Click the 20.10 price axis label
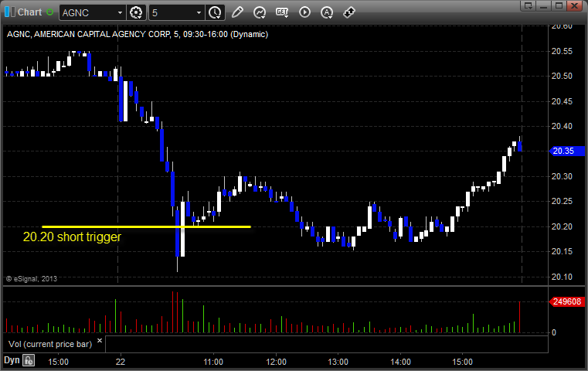Image resolution: width=588 pixels, height=371 pixels. click(562, 277)
